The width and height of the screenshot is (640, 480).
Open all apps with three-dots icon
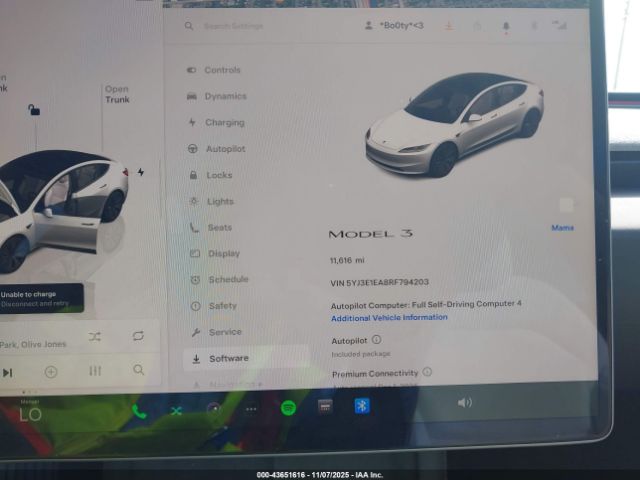(250, 409)
